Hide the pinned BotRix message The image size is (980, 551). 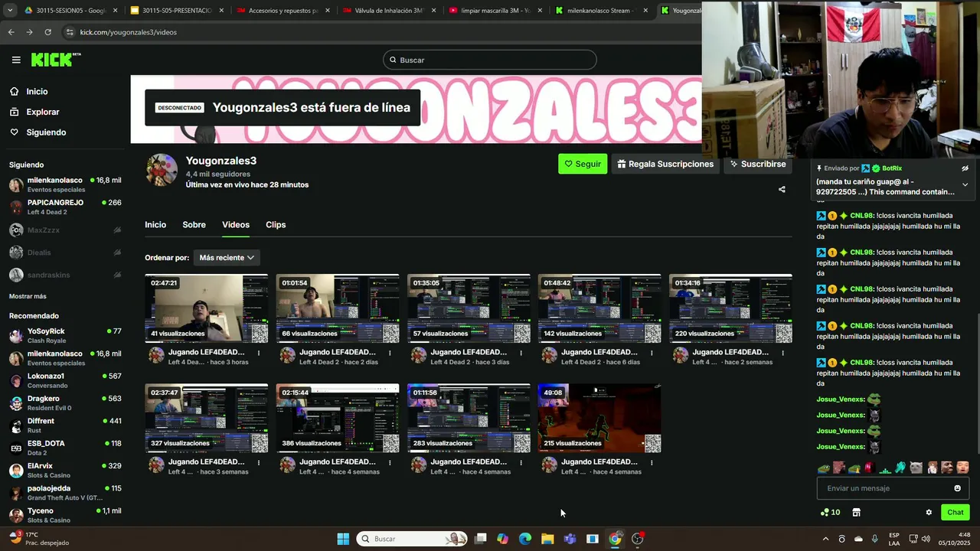(965, 168)
